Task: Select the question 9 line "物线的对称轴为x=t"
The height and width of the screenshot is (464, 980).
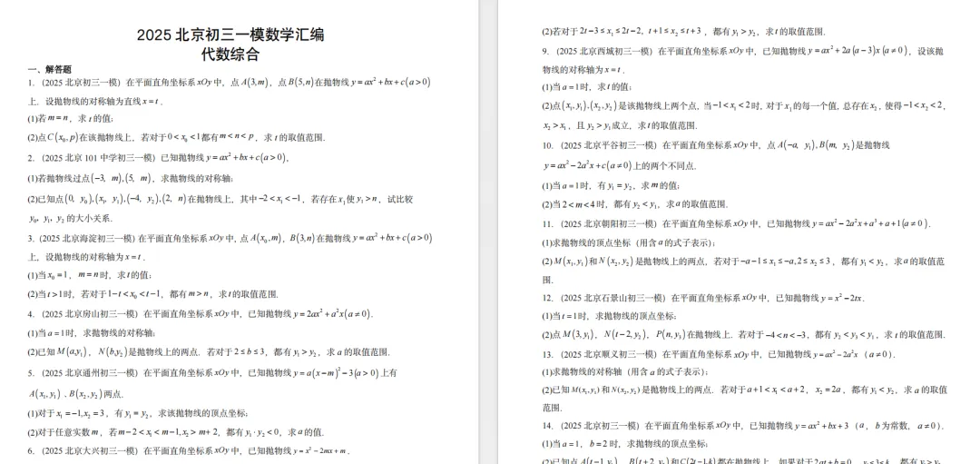Action: pyautogui.click(x=583, y=69)
